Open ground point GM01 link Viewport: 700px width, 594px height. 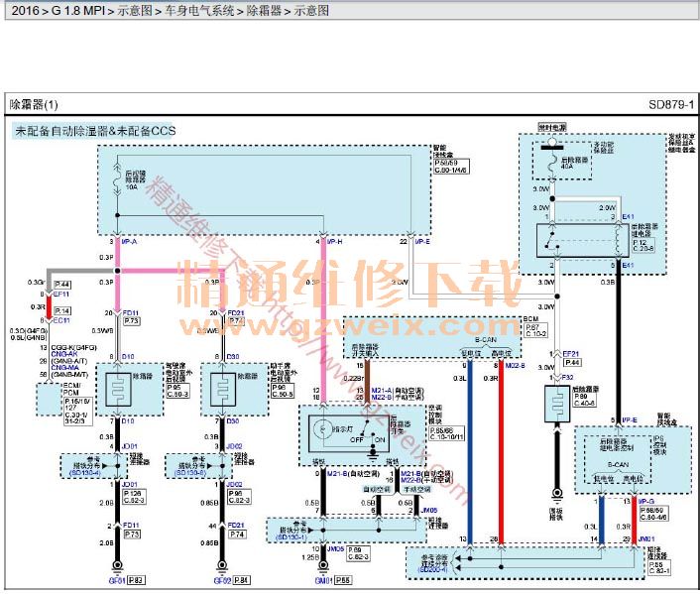(x=323, y=580)
